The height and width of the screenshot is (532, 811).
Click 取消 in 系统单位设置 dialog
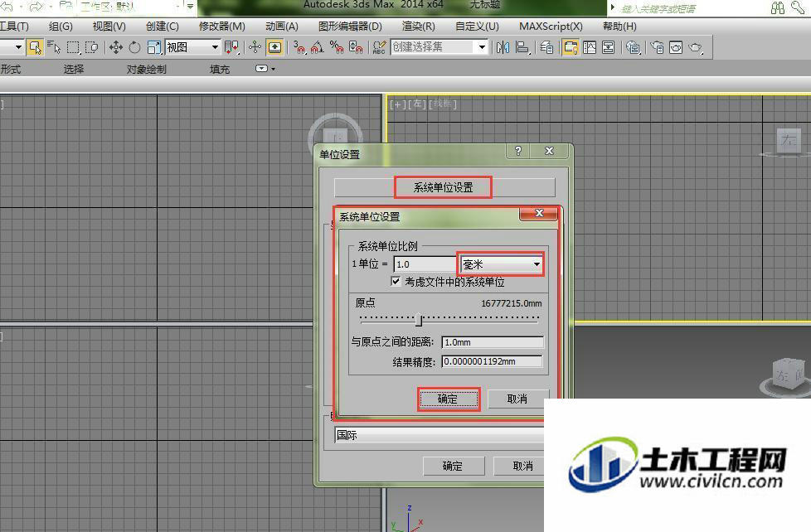[x=517, y=399]
